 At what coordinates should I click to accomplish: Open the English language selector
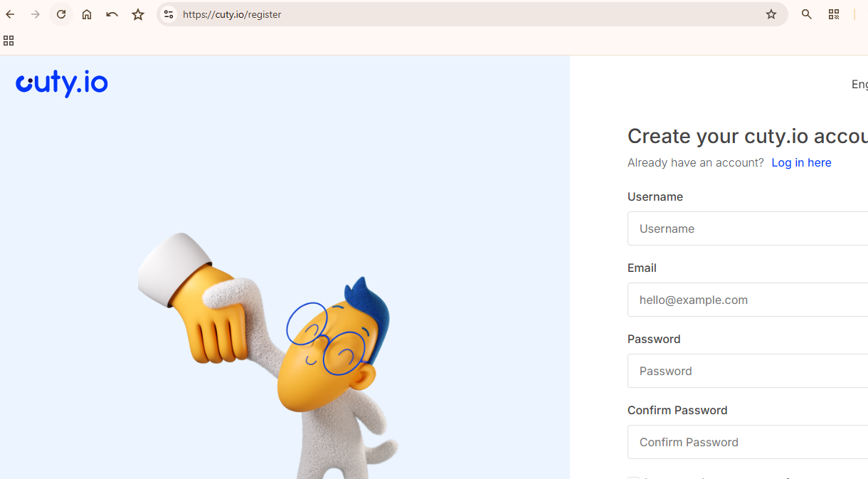[x=859, y=84]
